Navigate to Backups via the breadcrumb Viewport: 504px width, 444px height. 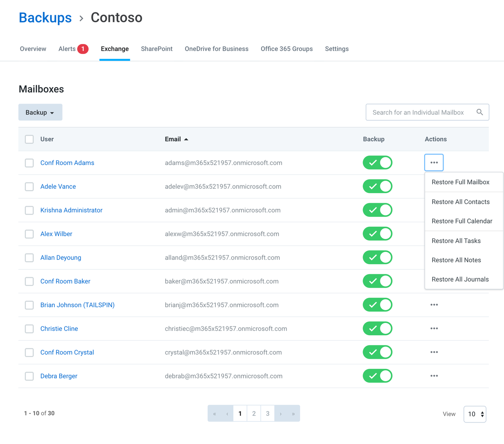click(x=45, y=17)
